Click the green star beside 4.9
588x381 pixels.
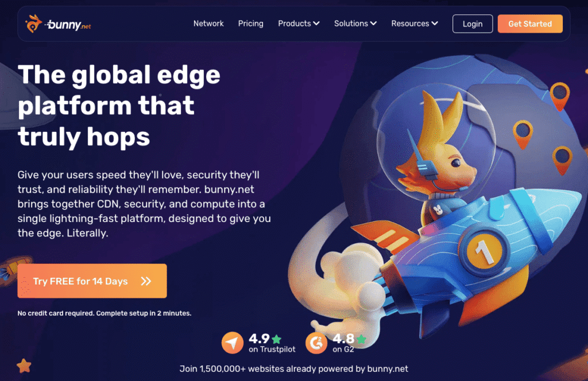pyautogui.click(x=277, y=339)
